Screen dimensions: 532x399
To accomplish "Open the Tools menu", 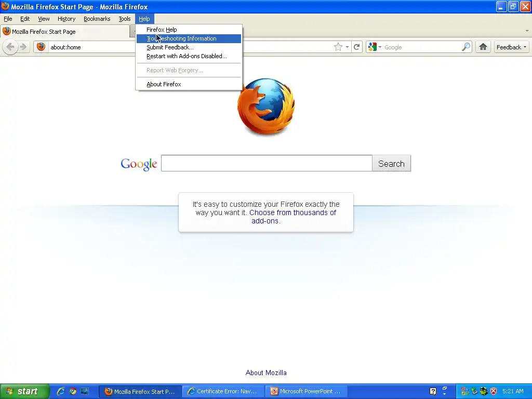I will (125, 19).
